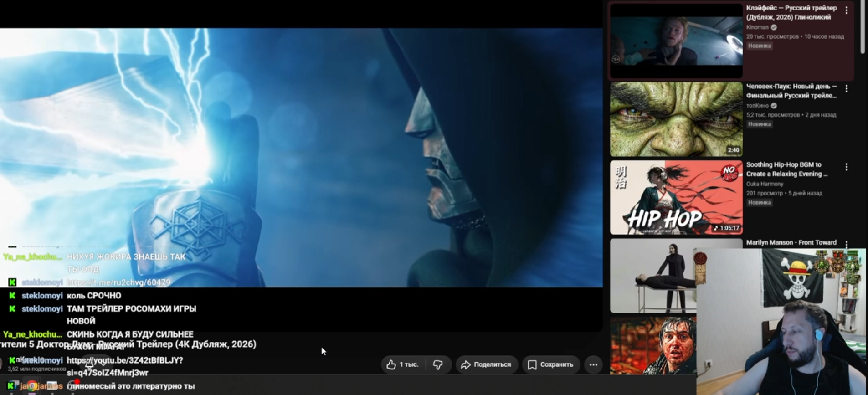Select username steklomoyi beside 'коль СРОЧНО'

42,296
